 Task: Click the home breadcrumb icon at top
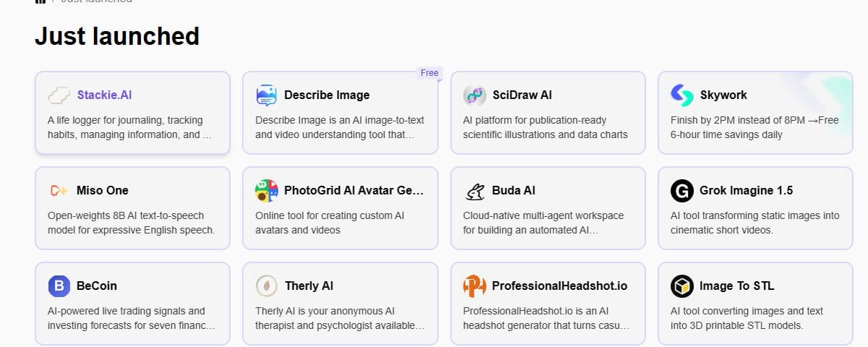point(41,1)
